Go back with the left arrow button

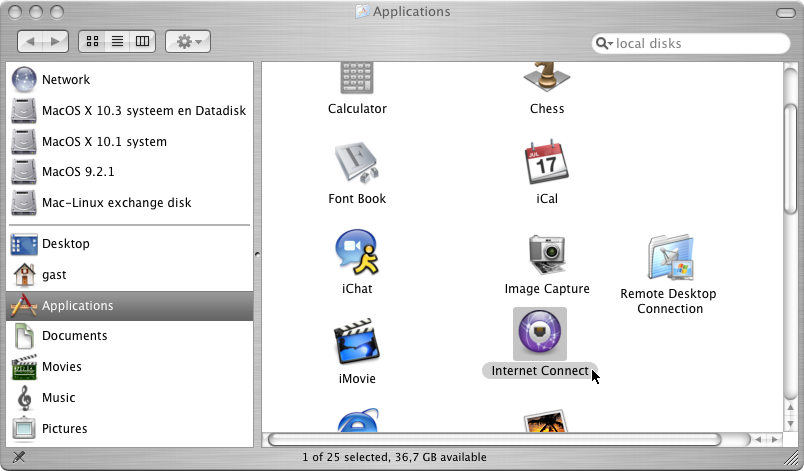(x=30, y=42)
